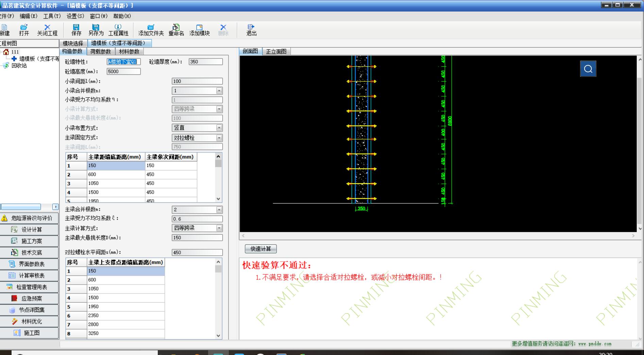Screen dimensions: 644x355
Task: Click scroll-down arrow of 主梁依次间距 table
Action: (x=218, y=199)
